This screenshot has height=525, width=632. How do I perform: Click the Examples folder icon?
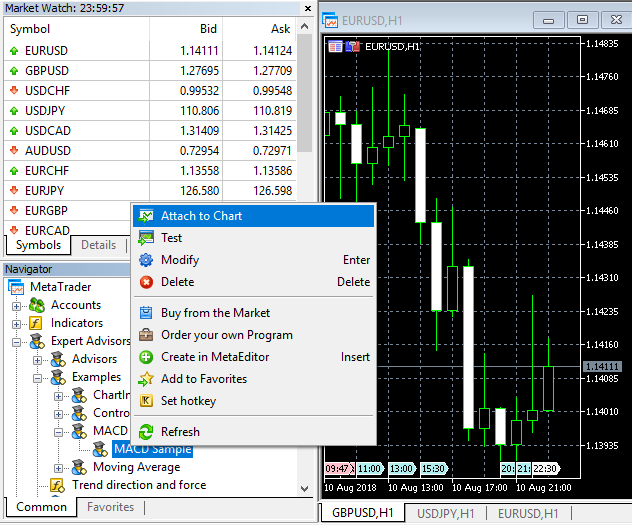point(58,377)
